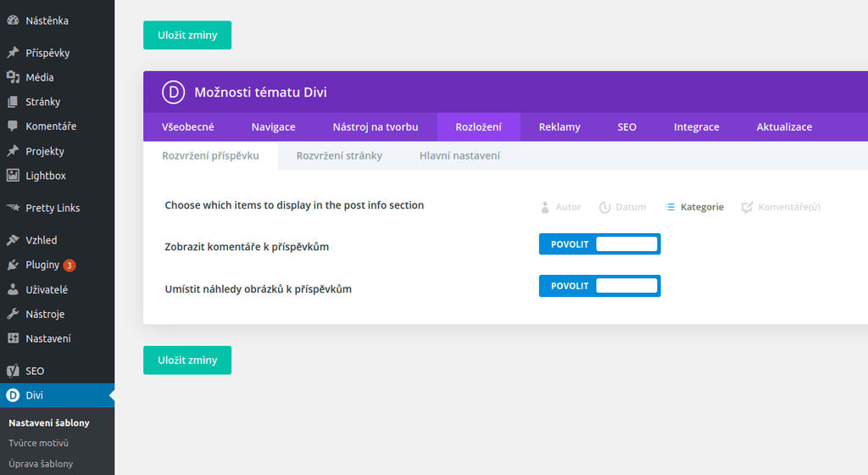Click the Média icon in sidebar
This screenshot has width=868, height=475.
point(13,77)
